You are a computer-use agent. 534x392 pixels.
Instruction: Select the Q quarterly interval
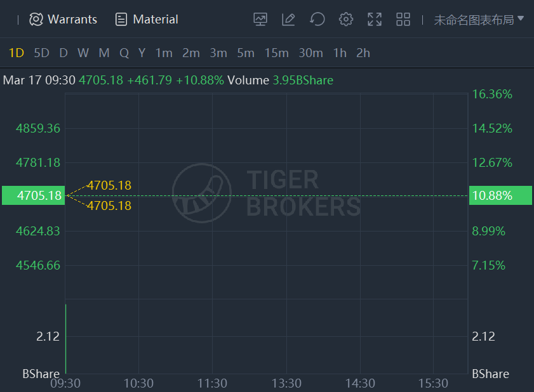point(124,53)
